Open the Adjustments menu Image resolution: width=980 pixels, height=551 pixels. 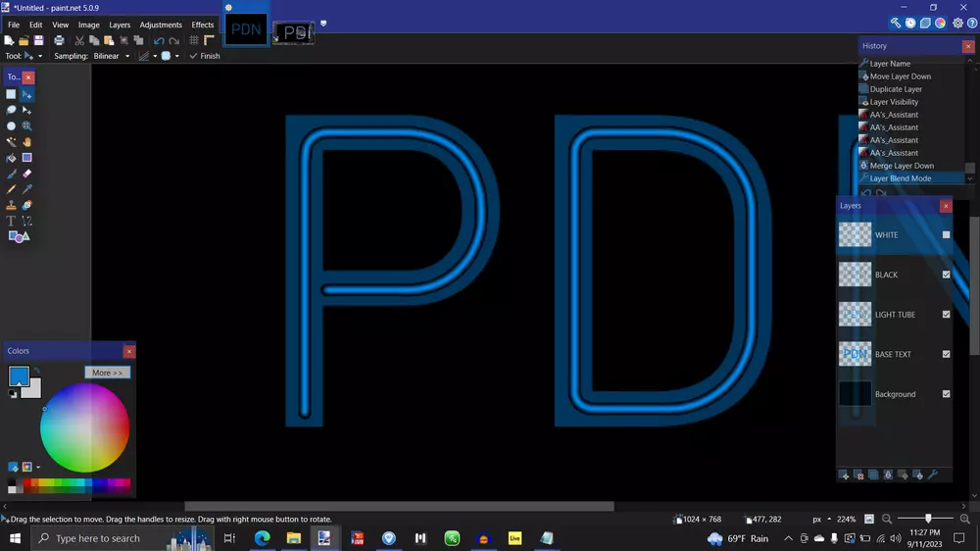161,25
